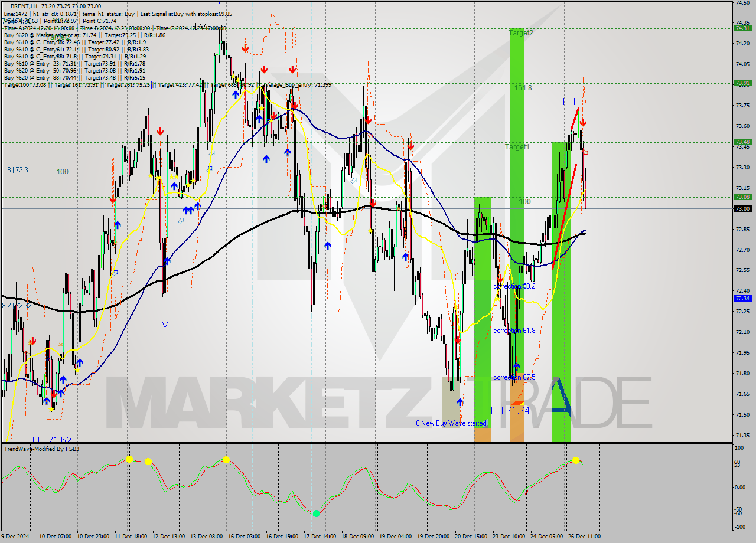Screen dimensions: 756x543
Task: Click the '8.2 | 72.32' level label
Action: [17, 306]
